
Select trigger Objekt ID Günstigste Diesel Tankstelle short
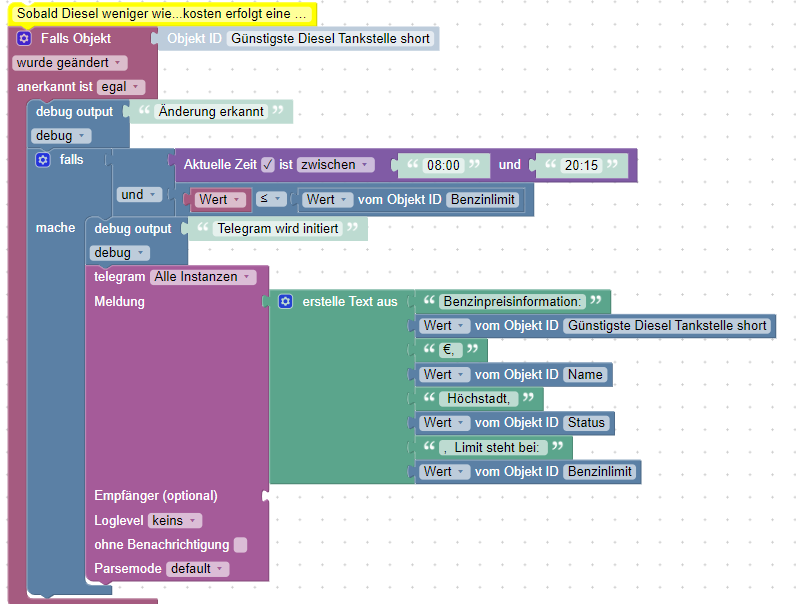coord(330,39)
